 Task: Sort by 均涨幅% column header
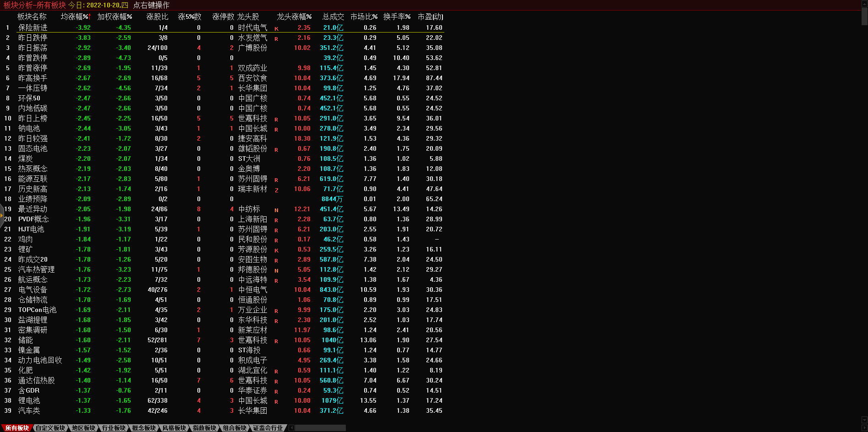pos(75,16)
